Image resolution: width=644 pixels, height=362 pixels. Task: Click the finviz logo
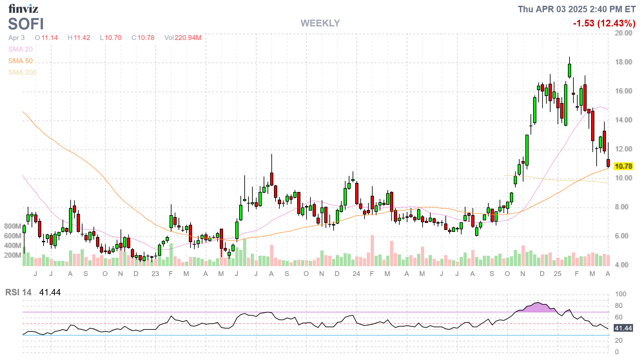coord(23,9)
